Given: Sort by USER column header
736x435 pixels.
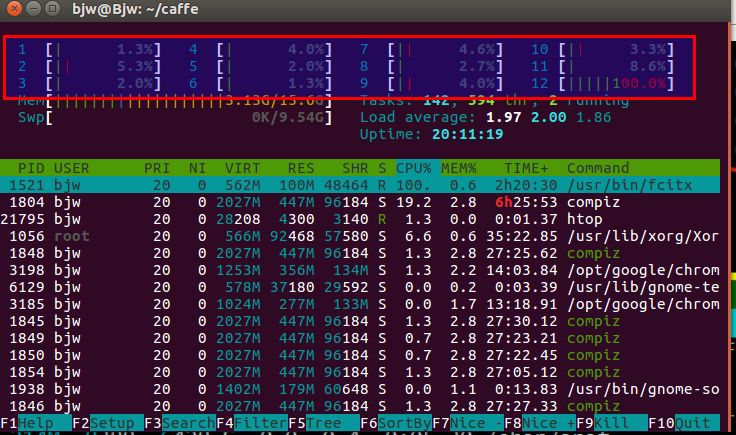Looking at the screenshot, I should click(x=71, y=168).
